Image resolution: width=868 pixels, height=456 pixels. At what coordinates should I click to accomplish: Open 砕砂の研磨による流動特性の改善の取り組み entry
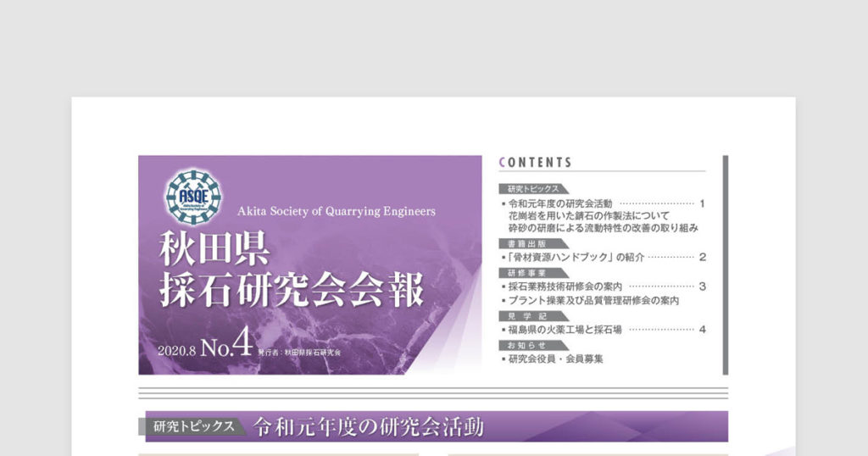[603, 228]
